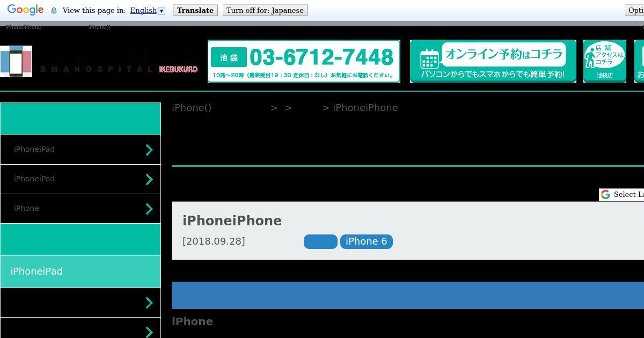This screenshot has width=644, height=338.
Task: Expand chevron on iPhone sidebar row
Action: click(x=150, y=209)
